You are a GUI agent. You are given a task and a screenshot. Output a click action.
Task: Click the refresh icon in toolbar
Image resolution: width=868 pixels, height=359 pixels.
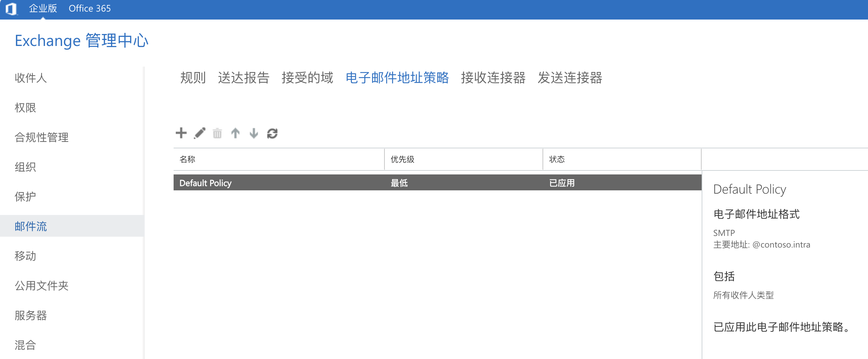pos(272,134)
